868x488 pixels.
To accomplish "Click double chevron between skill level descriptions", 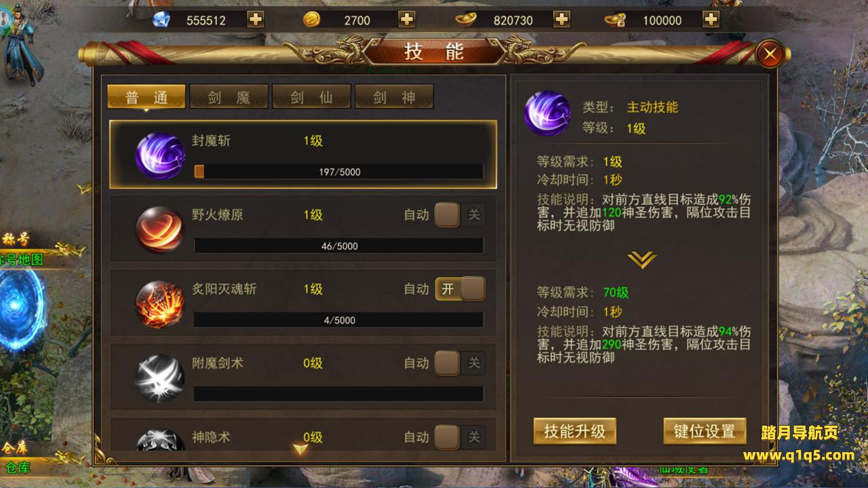I will [x=642, y=259].
